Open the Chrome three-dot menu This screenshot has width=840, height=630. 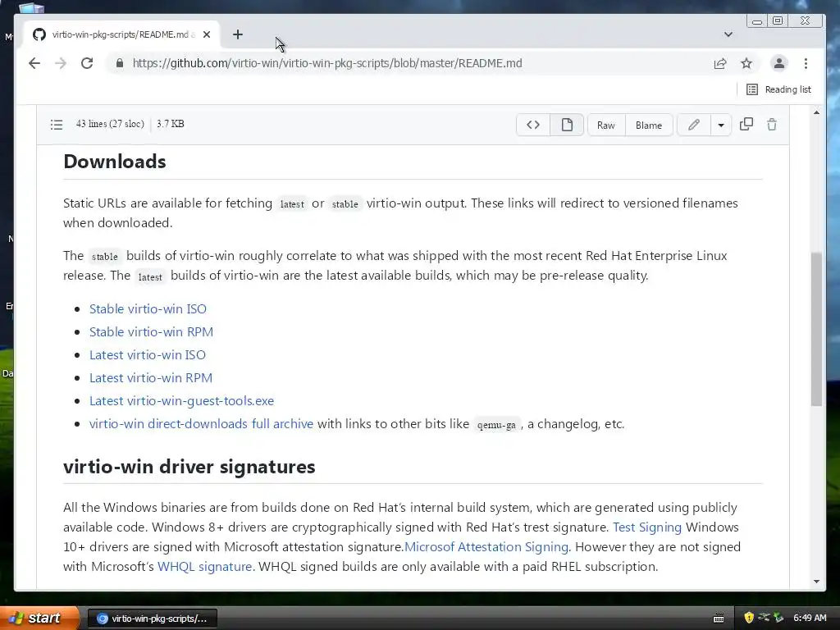(806, 63)
